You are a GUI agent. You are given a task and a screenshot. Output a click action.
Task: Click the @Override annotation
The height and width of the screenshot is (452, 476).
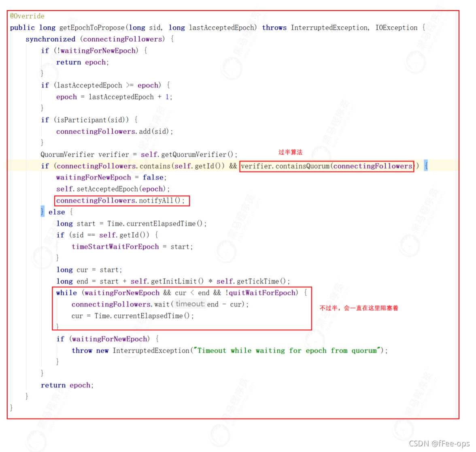pos(27,16)
